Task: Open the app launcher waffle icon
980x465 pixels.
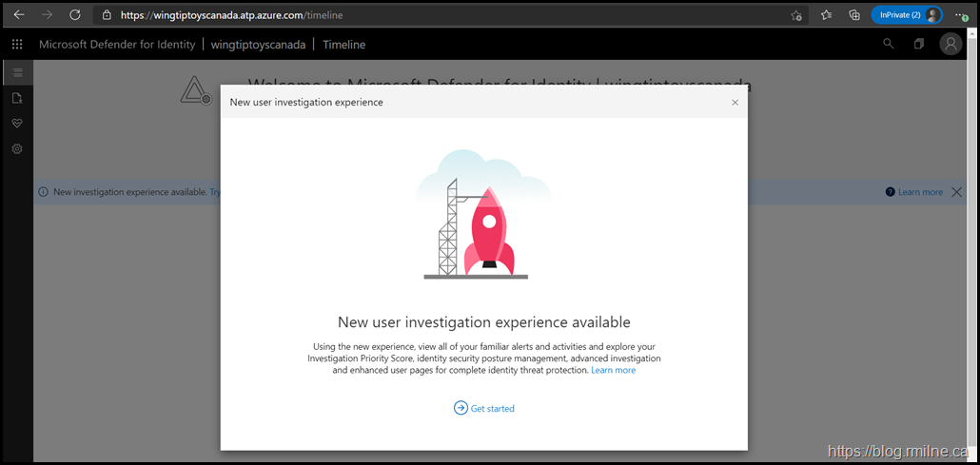Action: [17, 45]
